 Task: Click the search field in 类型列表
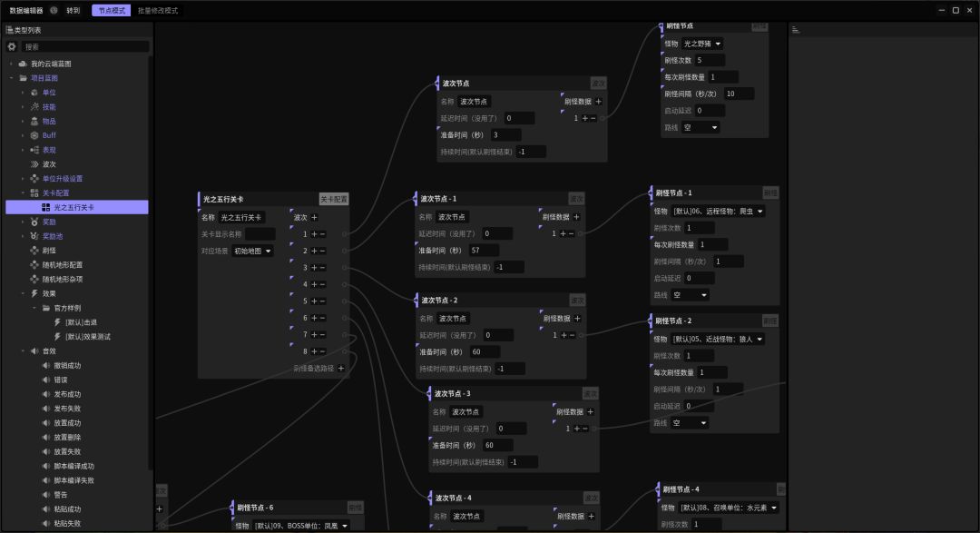85,46
